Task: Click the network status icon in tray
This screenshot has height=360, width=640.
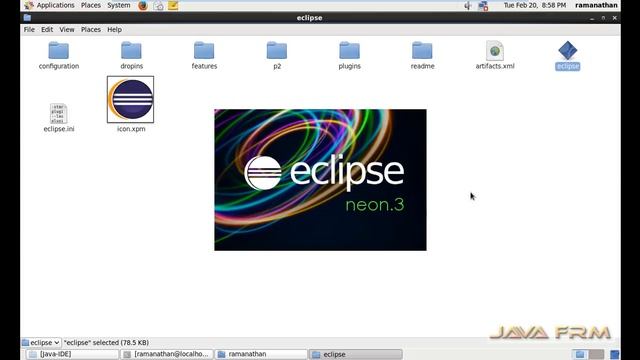Action: 483,6
